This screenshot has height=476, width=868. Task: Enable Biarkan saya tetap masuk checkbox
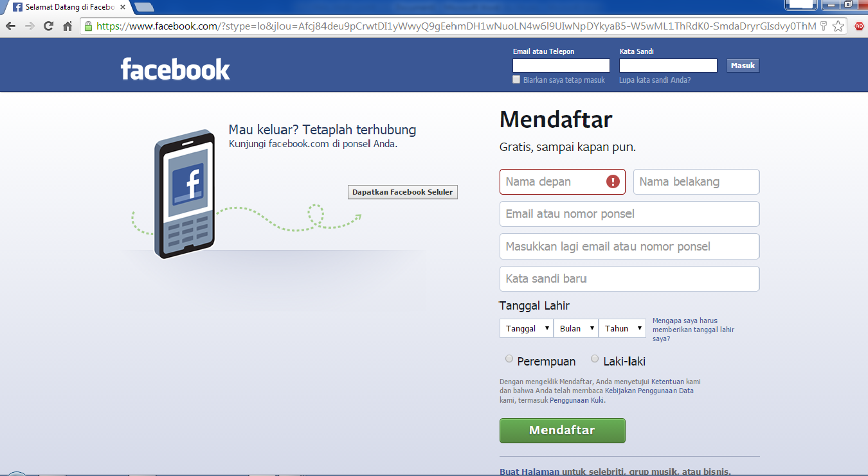tap(516, 79)
